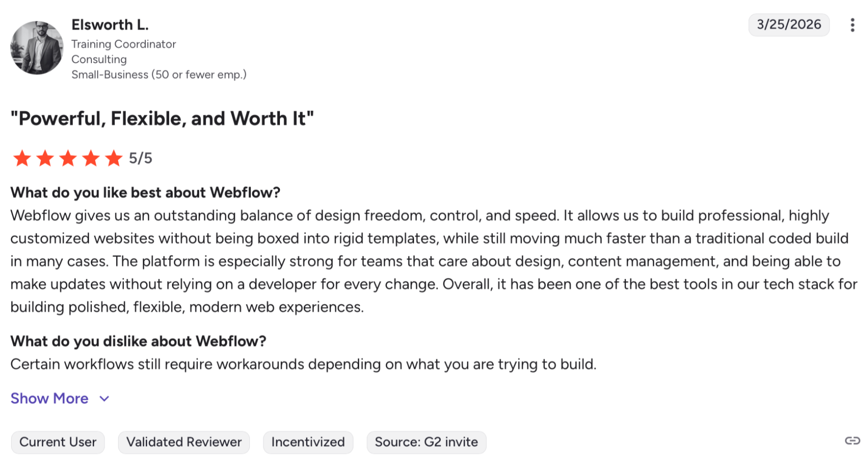This screenshot has height=465, width=868.
Task: Click the second rating star
Action: (x=45, y=158)
